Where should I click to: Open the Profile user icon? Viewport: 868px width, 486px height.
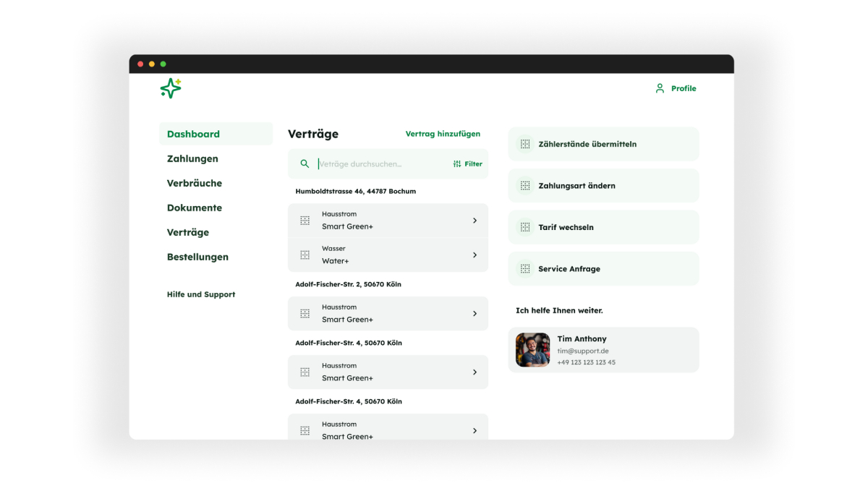[x=660, y=88]
